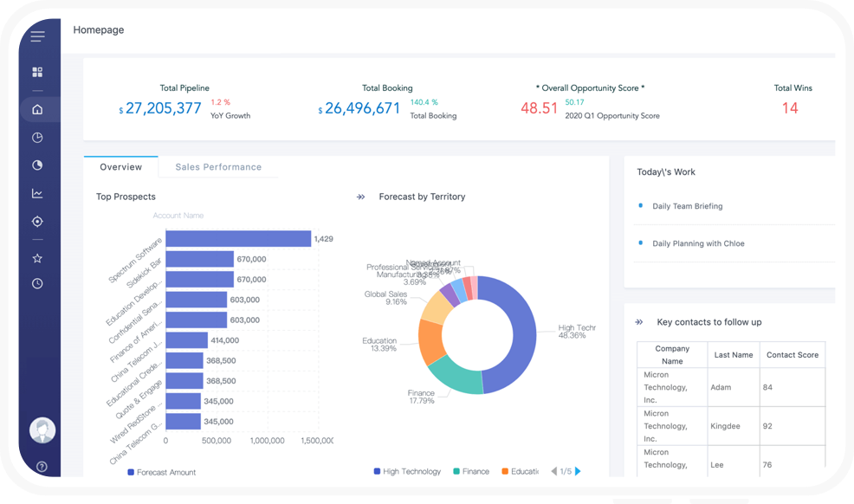
Task: Toggle the Forecast Amount legend item
Action: click(162, 473)
